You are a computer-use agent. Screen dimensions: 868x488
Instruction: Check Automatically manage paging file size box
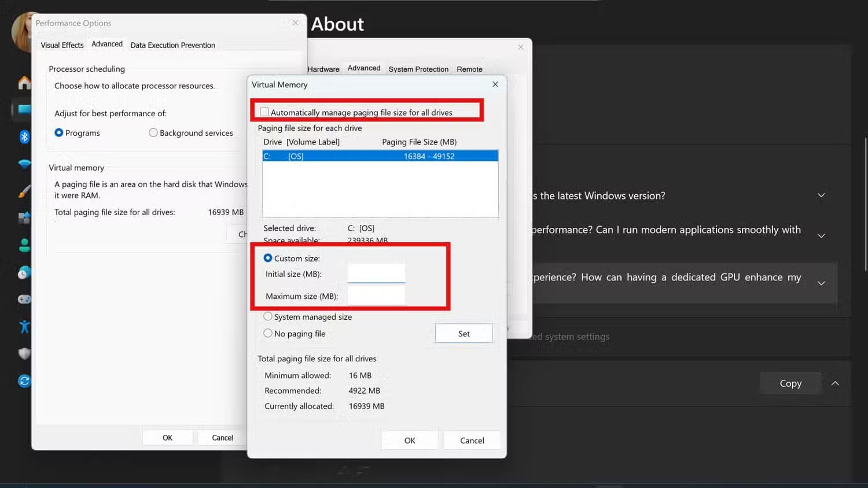pos(264,112)
